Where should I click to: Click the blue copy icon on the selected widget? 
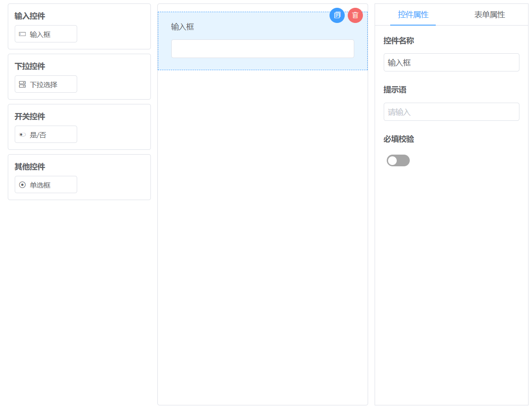tap(337, 15)
